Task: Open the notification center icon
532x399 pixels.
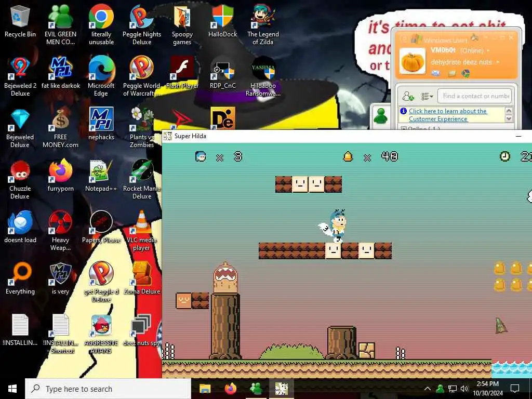Action: 515,389
